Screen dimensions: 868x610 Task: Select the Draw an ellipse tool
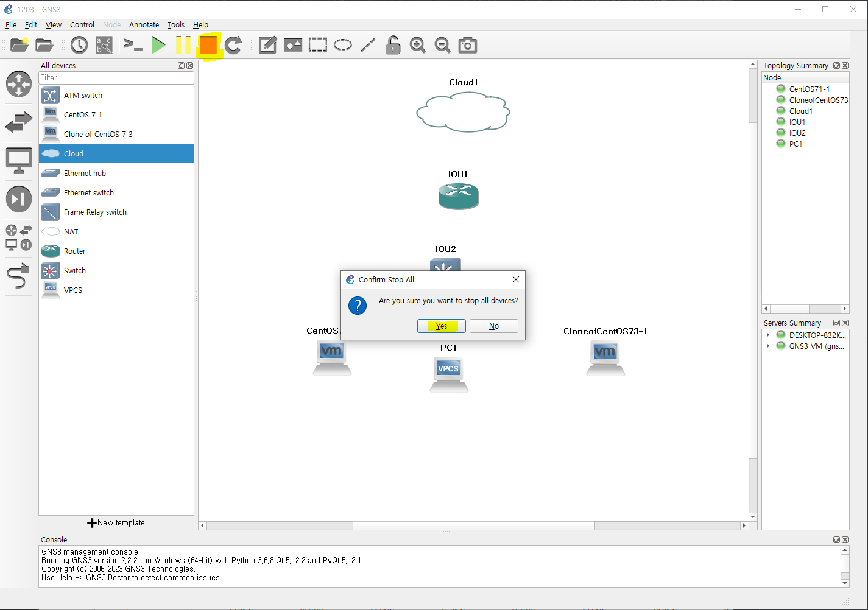(343, 45)
